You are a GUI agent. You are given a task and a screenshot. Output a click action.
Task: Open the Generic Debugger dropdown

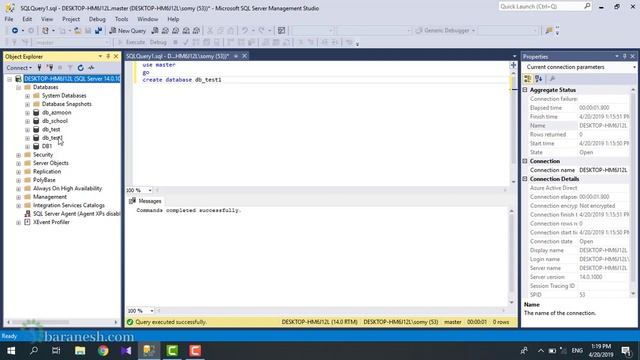click(x=446, y=31)
